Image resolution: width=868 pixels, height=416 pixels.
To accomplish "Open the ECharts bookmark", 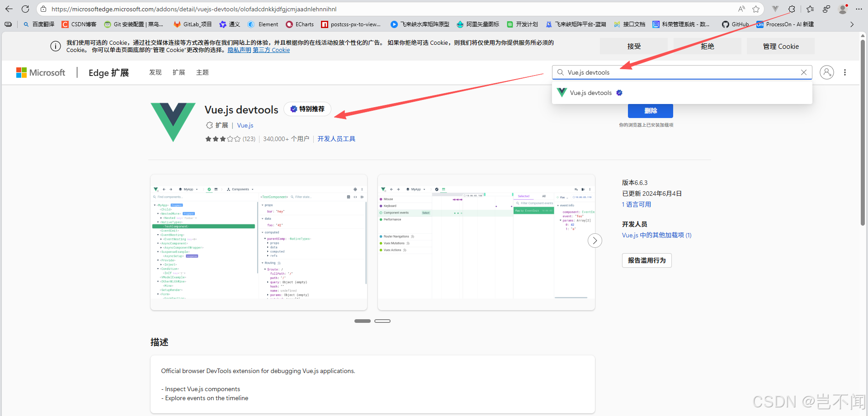I will [300, 24].
